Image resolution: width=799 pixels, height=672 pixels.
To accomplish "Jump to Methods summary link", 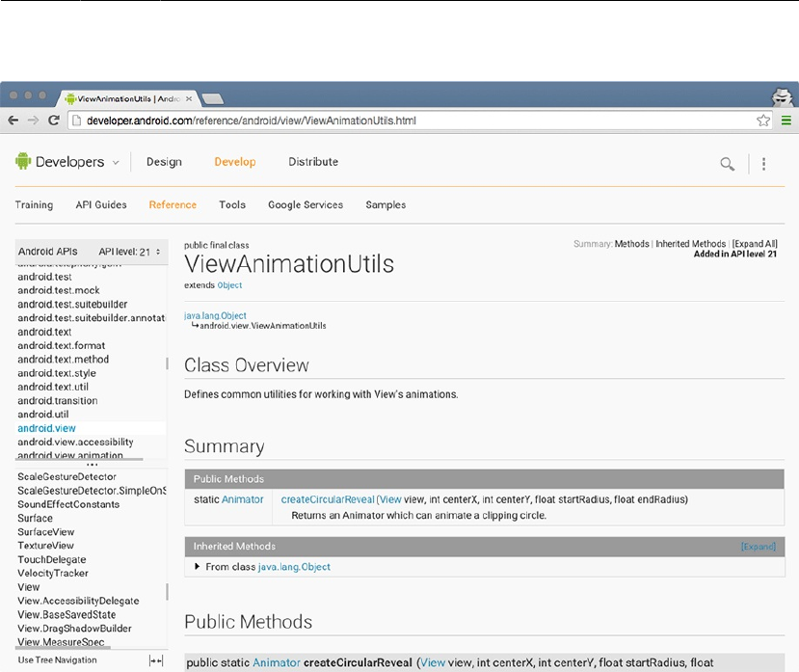I will (x=632, y=244).
